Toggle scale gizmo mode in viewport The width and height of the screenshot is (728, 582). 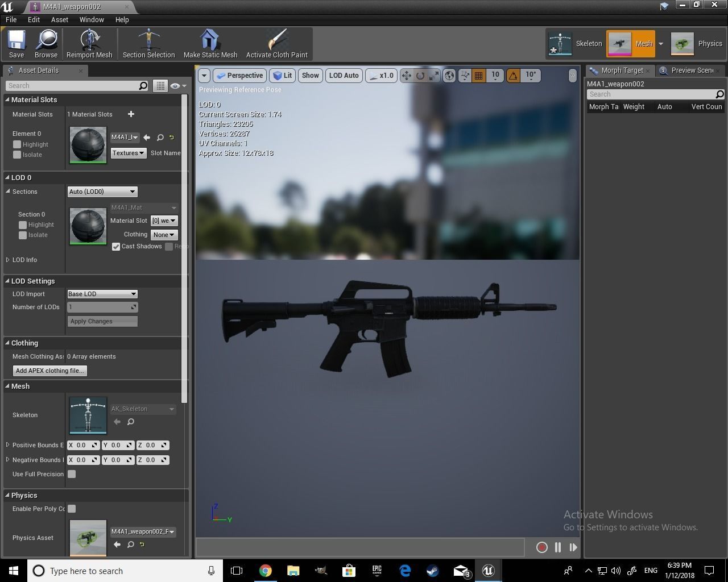click(434, 76)
